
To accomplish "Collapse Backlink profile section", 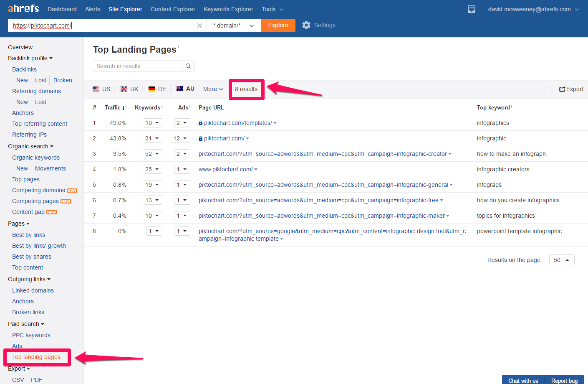I will coord(30,58).
